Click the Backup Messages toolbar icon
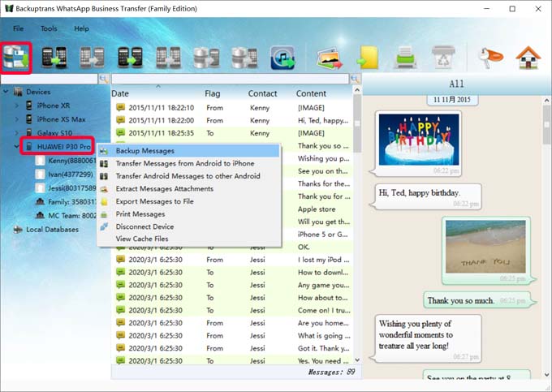552x392 pixels. pos(16,58)
